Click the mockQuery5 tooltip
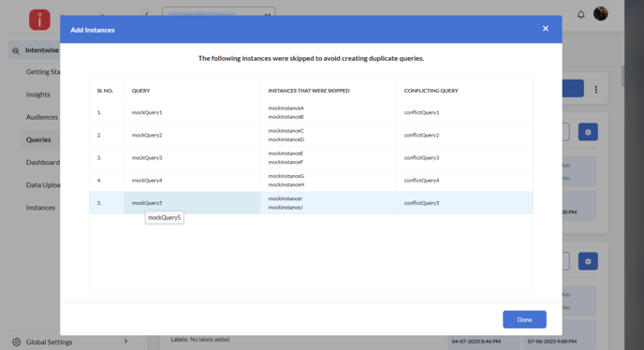Viewport: 644px width, 350px height. coord(165,218)
